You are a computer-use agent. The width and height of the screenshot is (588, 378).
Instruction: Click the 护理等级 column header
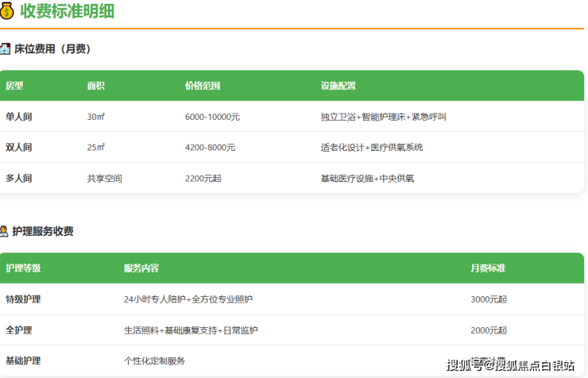coord(23,268)
